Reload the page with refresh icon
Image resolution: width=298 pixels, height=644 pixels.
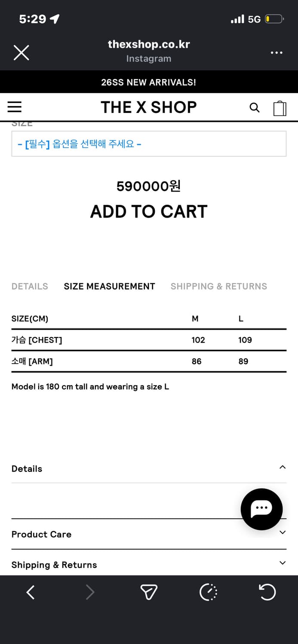pyautogui.click(x=267, y=592)
